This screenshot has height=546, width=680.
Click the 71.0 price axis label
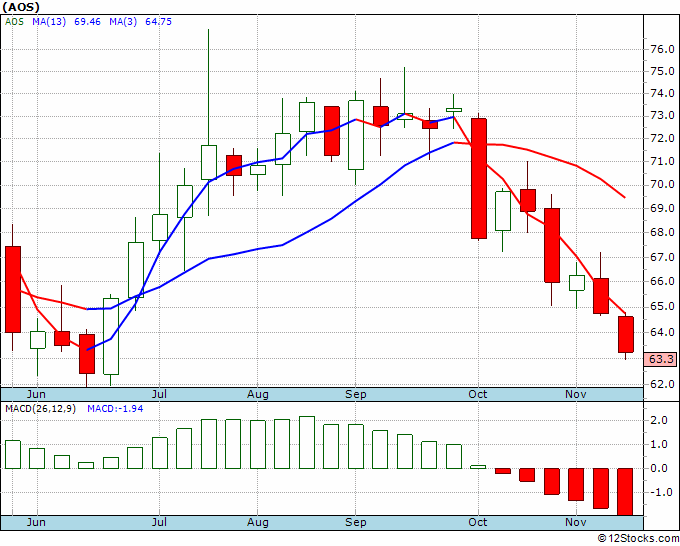pos(662,161)
